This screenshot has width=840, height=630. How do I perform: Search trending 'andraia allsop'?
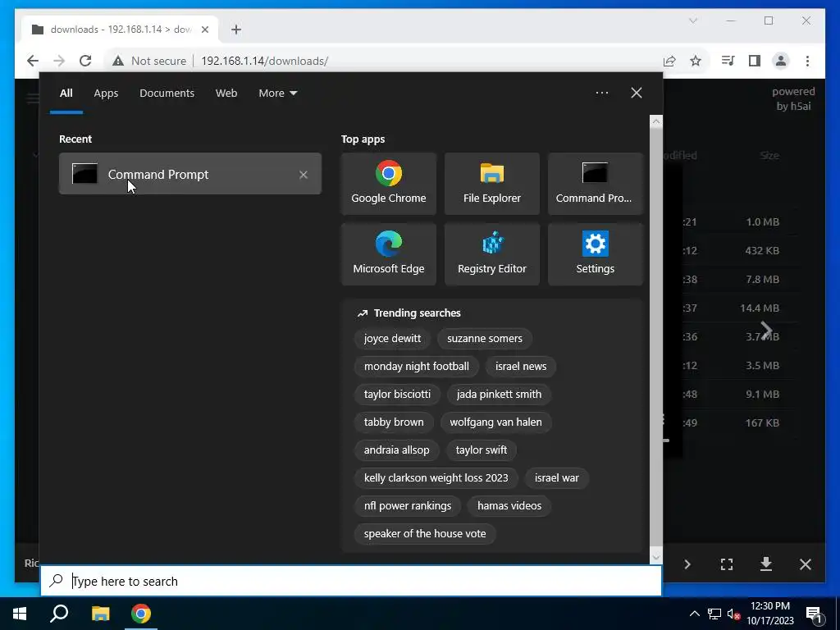396,450
